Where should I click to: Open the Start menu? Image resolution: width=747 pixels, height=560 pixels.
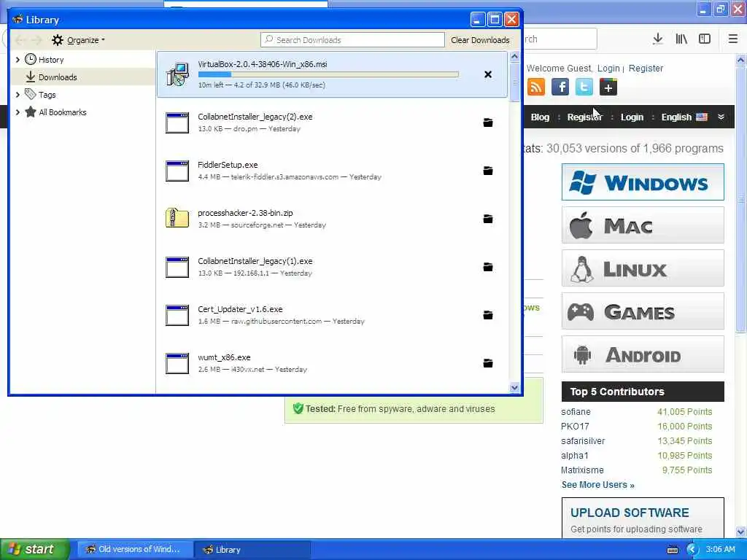tap(35, 550)
